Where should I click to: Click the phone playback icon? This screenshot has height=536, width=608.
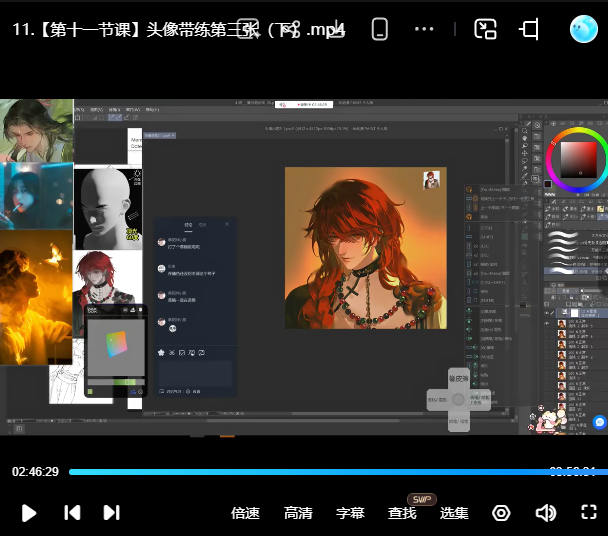(379, 29)
